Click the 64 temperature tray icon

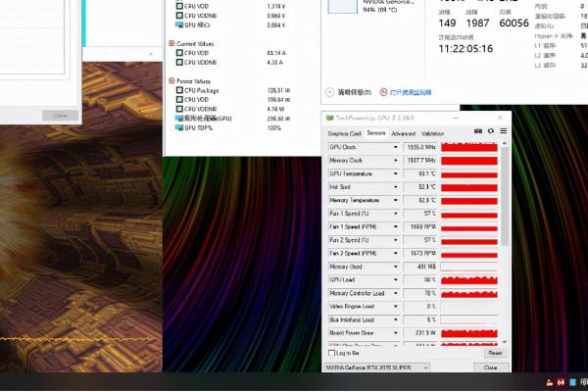[561, 382]
